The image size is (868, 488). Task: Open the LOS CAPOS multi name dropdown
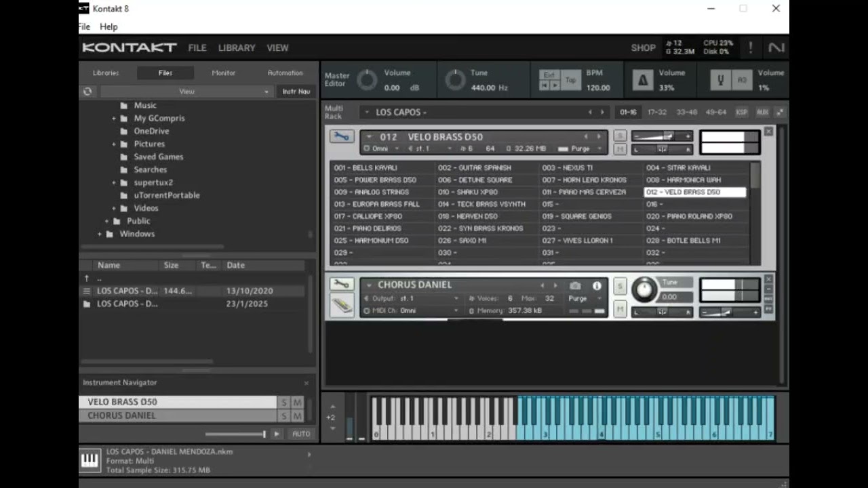pyautogui.click(x=367, y=112)
